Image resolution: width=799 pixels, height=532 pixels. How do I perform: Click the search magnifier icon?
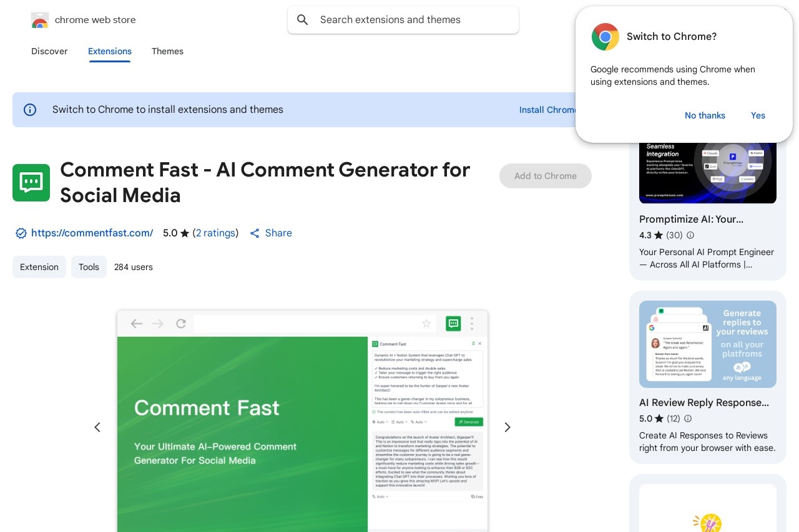(x=303, y=20)
